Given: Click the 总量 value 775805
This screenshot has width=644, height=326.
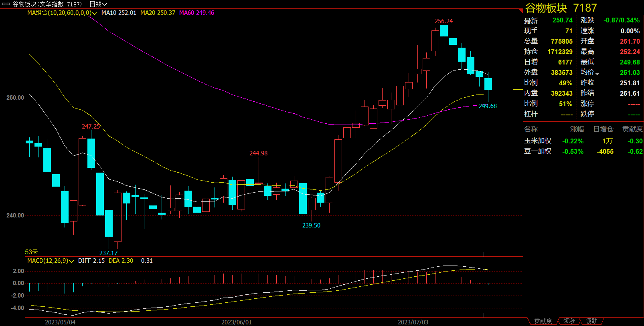Looking at the screenshot, I should pyautogui.click(x=561, y=41).
